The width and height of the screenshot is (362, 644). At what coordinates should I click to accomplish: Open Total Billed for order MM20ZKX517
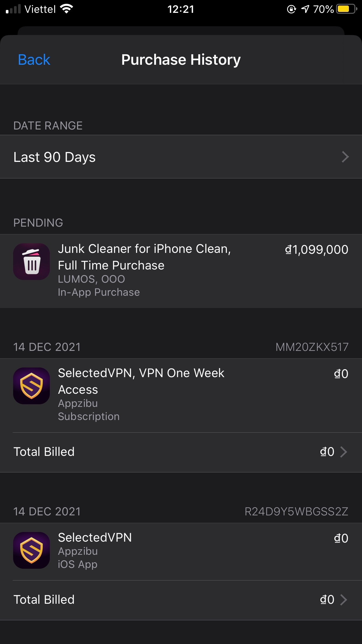(181, 452)
